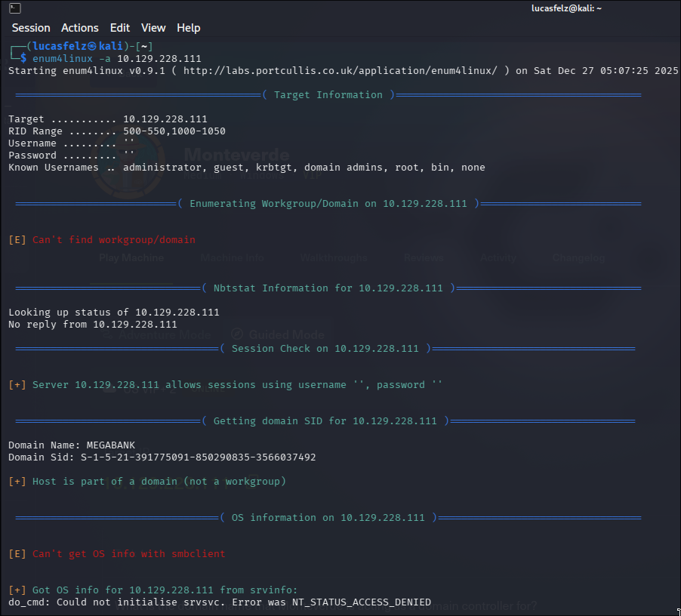Open the Actions menu
Image resolution: width=681 pixels, height=616 pixels.
tap(80, 28)
